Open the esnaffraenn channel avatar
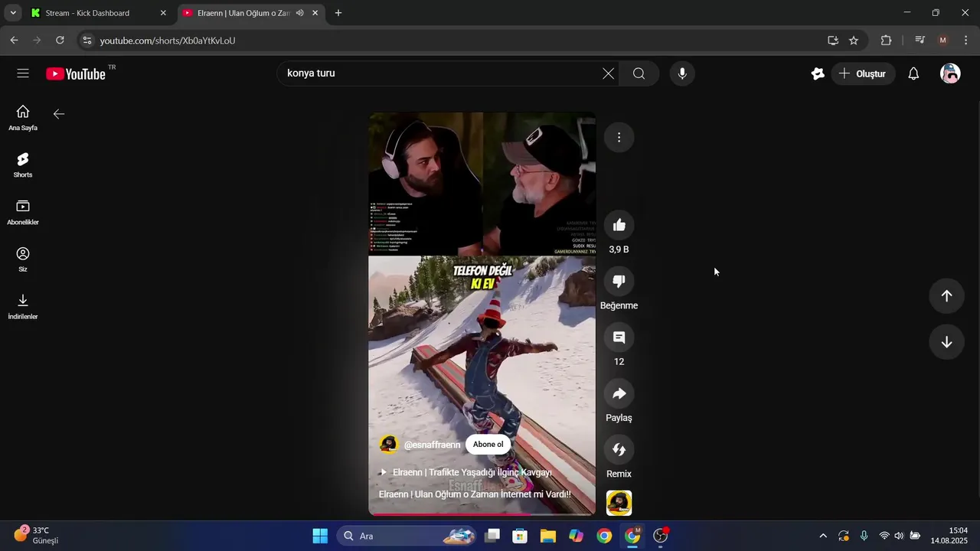 [x=389, y=445]
